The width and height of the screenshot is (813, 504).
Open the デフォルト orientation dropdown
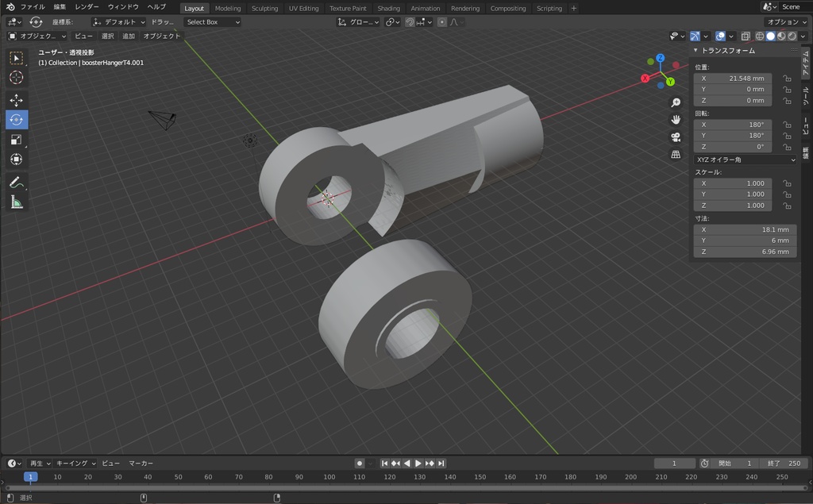click(119, 21)
